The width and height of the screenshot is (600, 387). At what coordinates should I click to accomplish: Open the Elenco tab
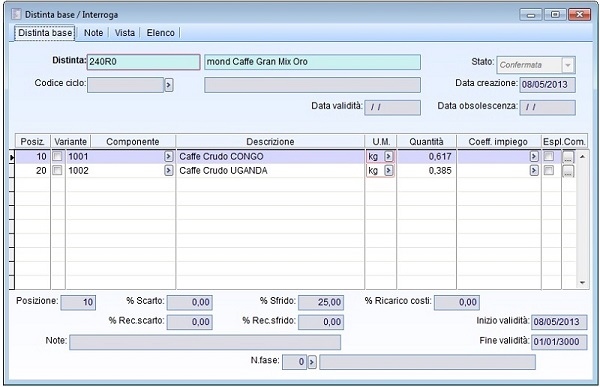coord(160,33)
